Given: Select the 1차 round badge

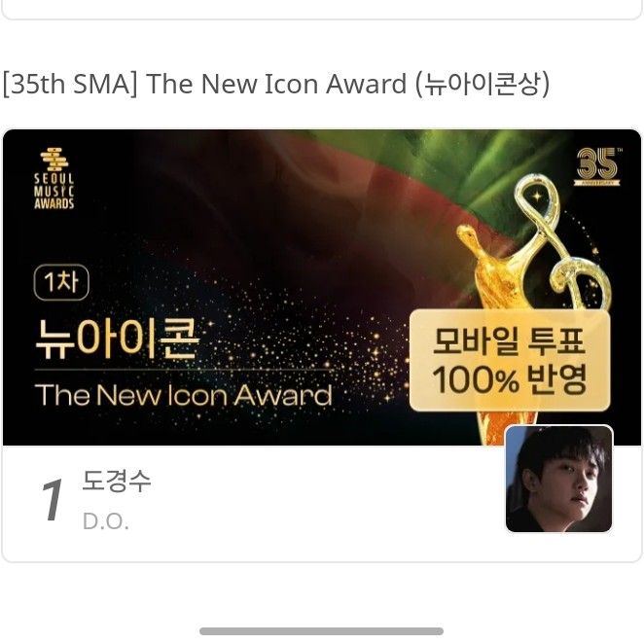Looking at the screenshot, I should pos(61,282).
